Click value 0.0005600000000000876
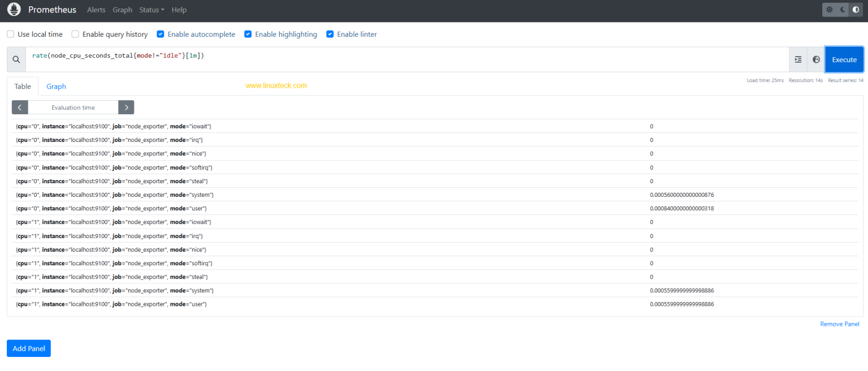 point(682,195)
